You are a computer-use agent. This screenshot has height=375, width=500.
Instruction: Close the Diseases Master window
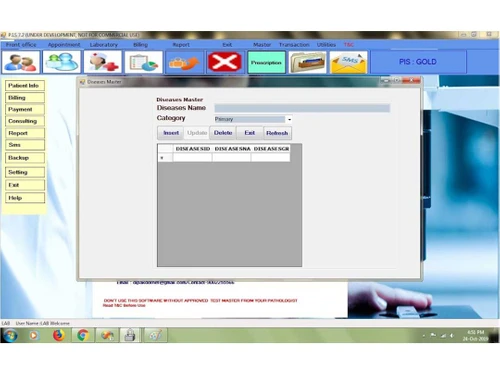click(x=411, y=80)
